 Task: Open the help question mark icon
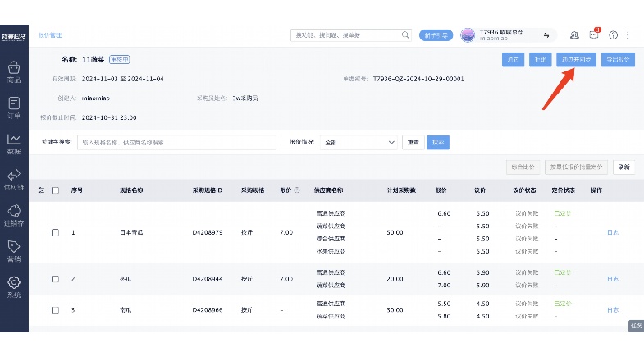point(613,35)
